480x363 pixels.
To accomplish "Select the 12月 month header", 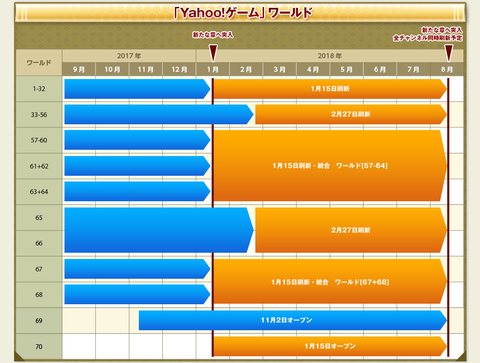I will [179, 69].
